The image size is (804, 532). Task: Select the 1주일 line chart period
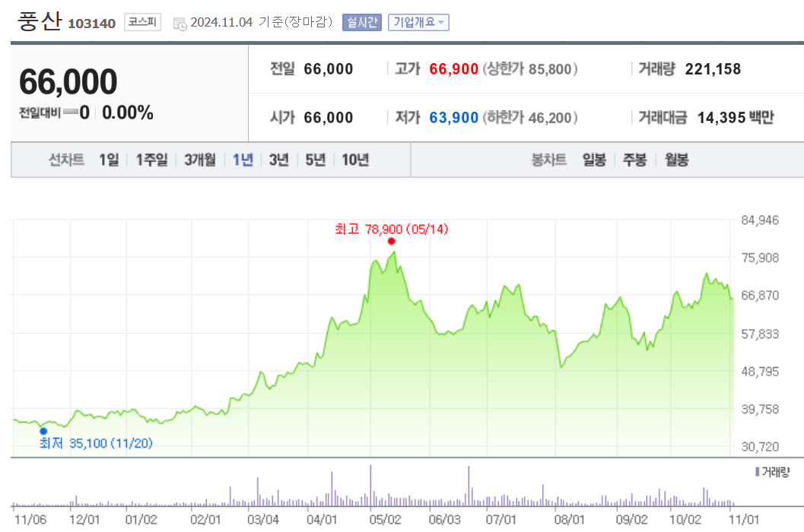click(x=151, y=160)
